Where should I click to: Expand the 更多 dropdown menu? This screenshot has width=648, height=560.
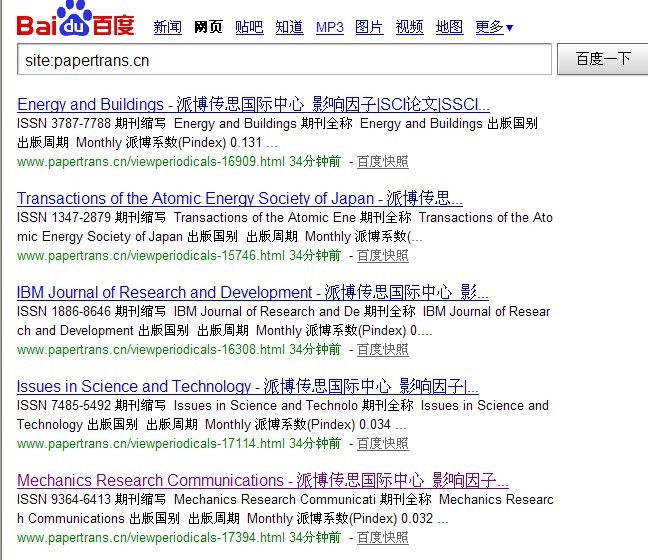coord(494,27)
